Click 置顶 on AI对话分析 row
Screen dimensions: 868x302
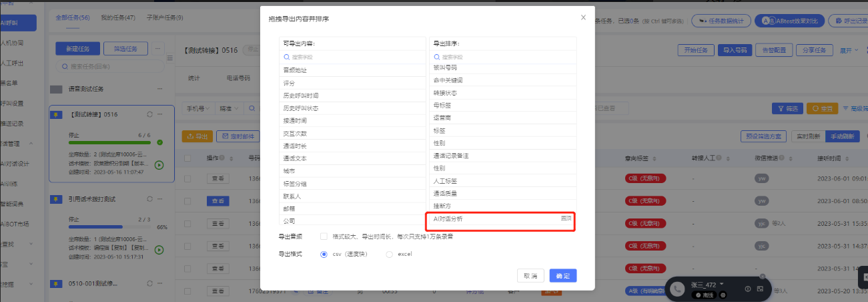(x=565, y=218)
